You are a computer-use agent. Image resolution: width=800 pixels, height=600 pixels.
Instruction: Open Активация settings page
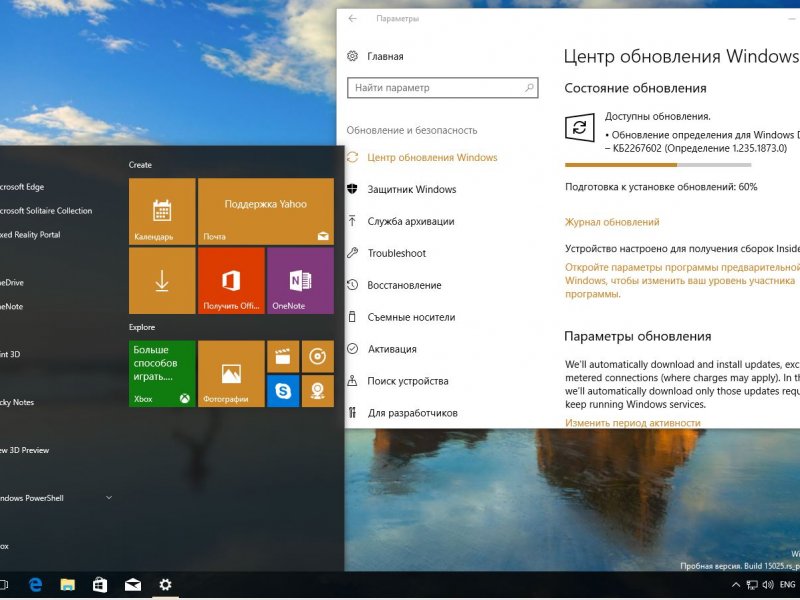pos(392,349)
